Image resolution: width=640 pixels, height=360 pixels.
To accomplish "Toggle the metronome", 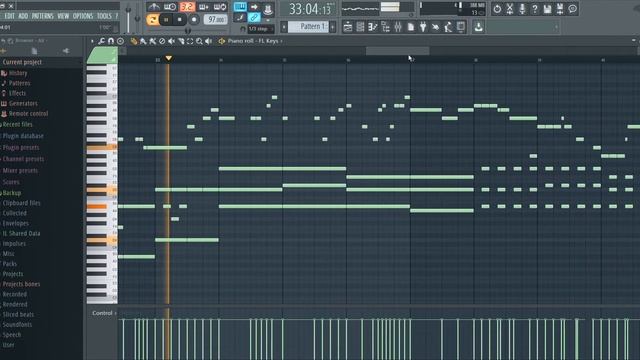I will point(153,7).
